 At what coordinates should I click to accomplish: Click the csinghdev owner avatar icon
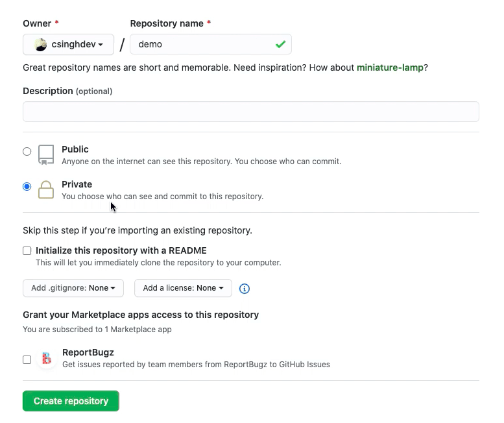pyautogui.click(x=40, y=45)
